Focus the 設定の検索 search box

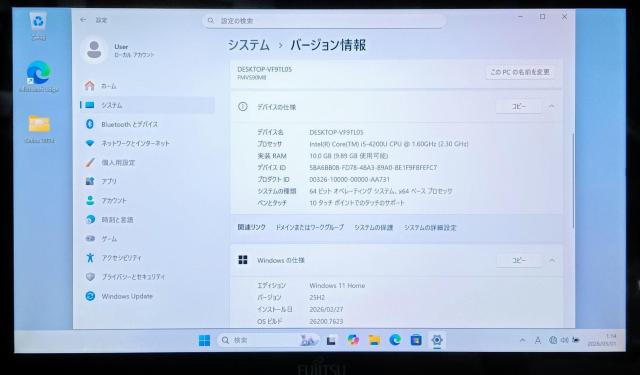pyautogui.click(x=324, y=20)
